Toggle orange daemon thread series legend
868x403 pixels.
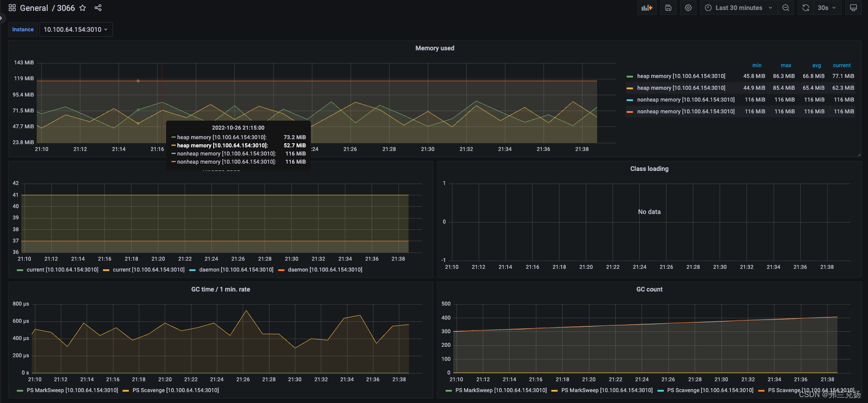pyautogui.click(x=325, y=270)
